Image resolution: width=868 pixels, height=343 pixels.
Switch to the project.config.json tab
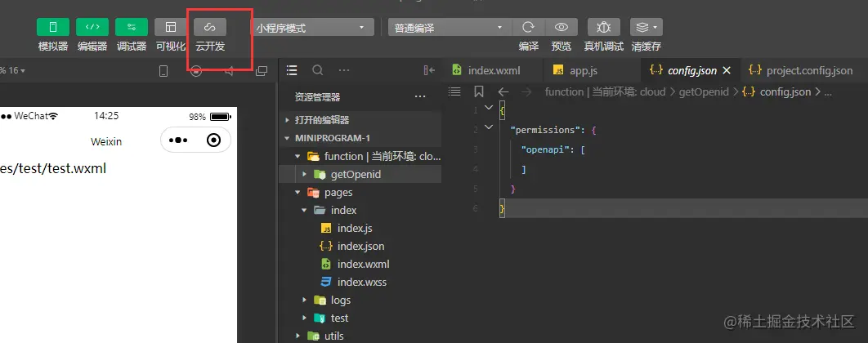(804, 70)
